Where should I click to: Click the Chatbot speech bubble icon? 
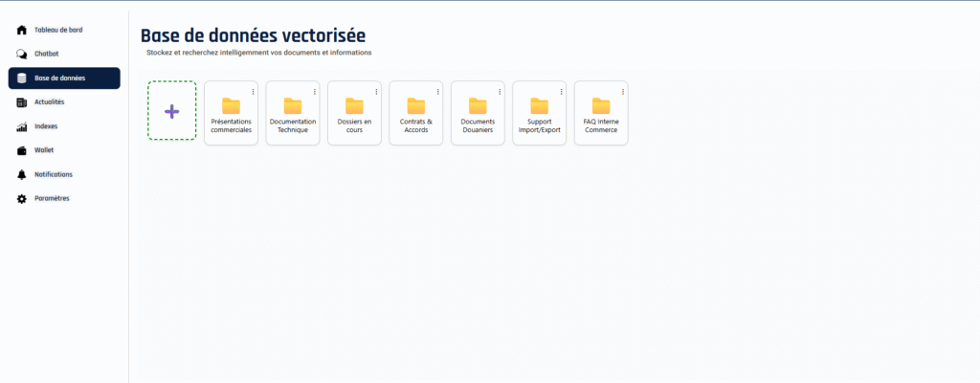pos(22,54)
